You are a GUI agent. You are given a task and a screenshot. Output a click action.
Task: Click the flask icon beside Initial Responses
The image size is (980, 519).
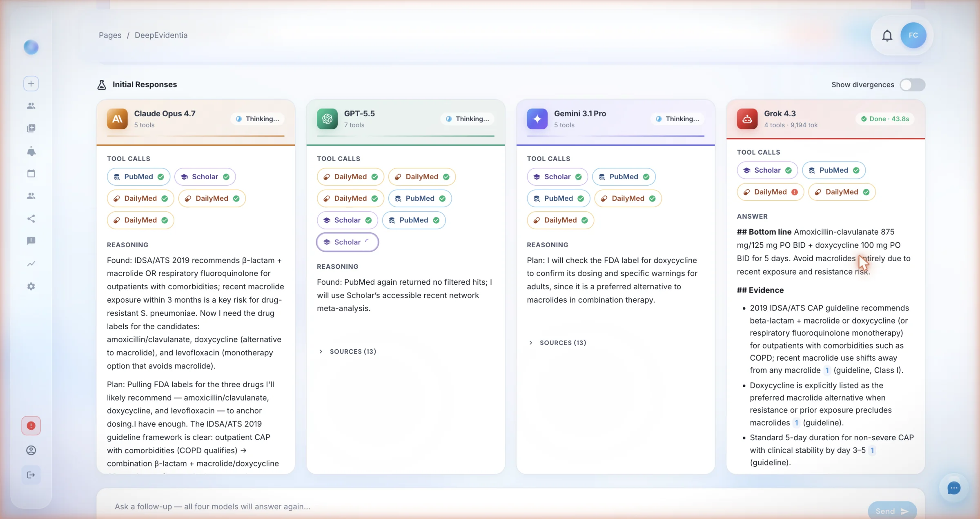[102, 84]
